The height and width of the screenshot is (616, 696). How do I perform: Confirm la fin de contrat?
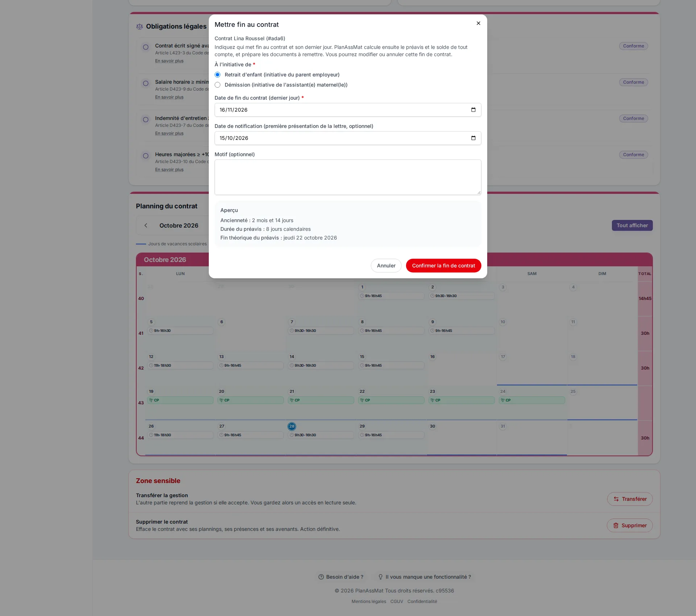tap(443, 266)
